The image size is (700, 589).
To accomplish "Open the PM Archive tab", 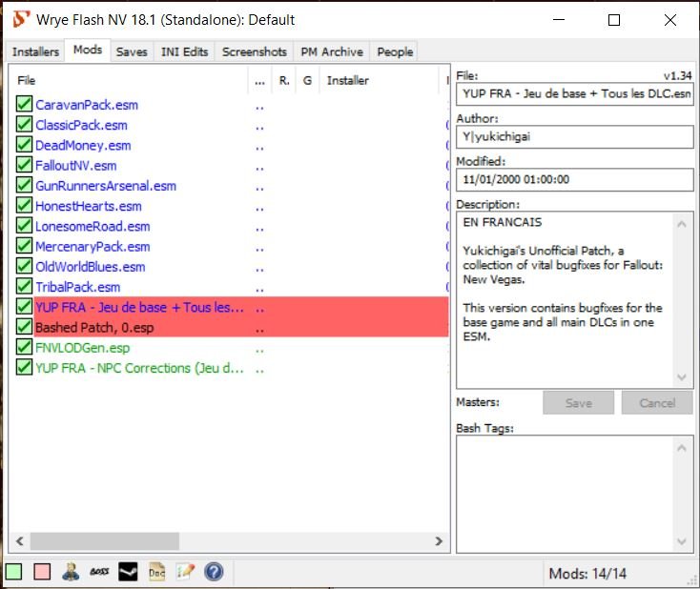I will tap(332, 51).
